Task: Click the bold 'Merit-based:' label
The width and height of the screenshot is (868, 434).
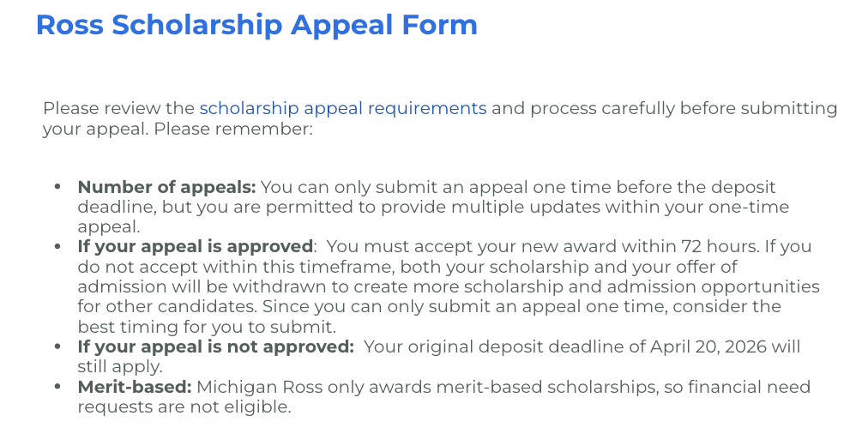Action: tap(135, 387)
